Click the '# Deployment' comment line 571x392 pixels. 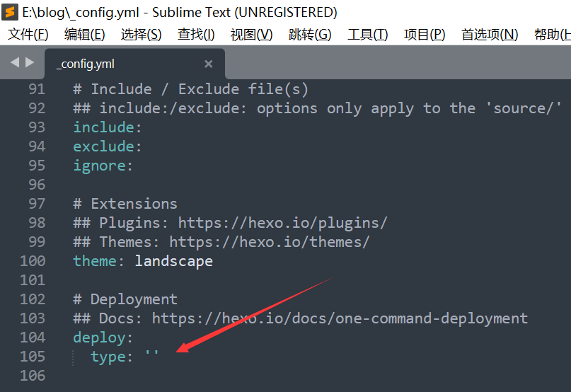(125, 299)
